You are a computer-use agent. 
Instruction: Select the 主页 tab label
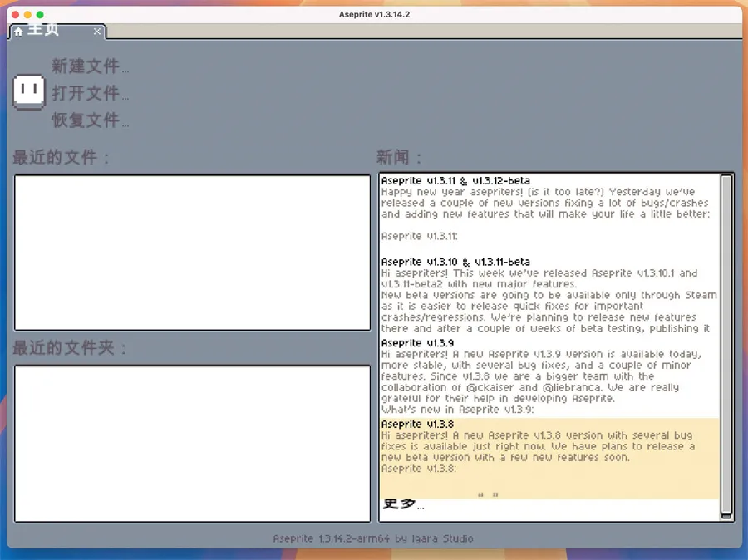pyautogui.click(x=44, y=31)
